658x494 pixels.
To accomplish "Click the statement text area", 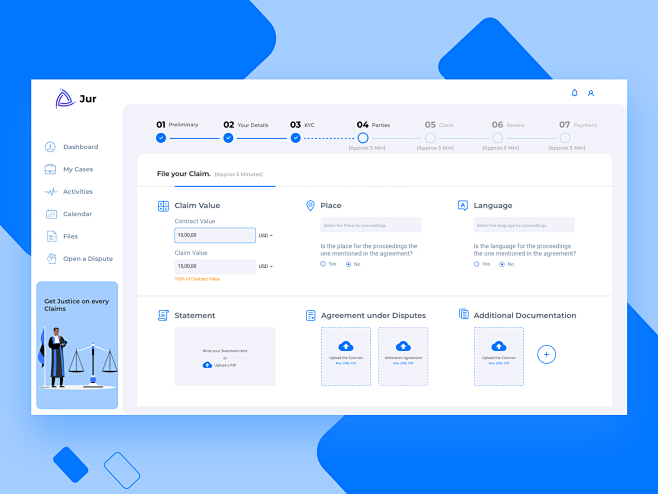I will [x=225, y=356].
